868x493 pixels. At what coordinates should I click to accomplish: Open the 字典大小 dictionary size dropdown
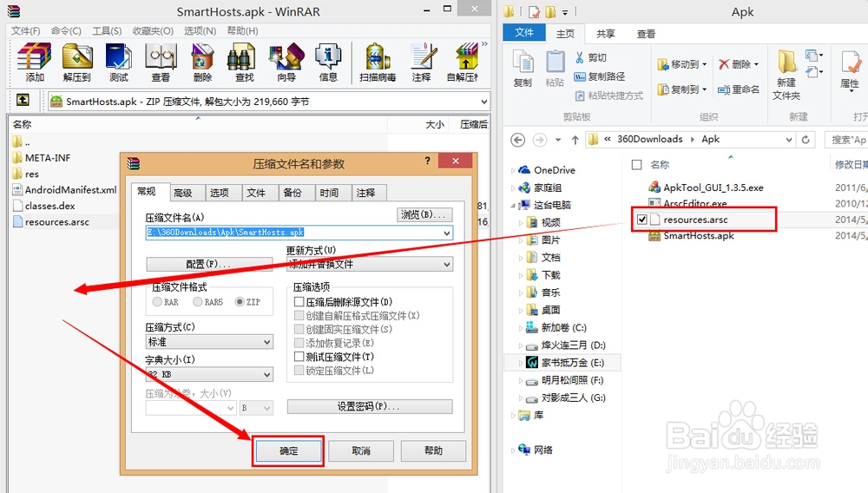pos(266,375)
